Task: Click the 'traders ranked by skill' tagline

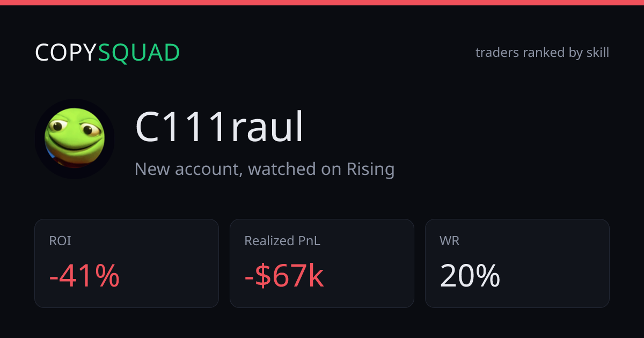Action: (x=542, y=53)
